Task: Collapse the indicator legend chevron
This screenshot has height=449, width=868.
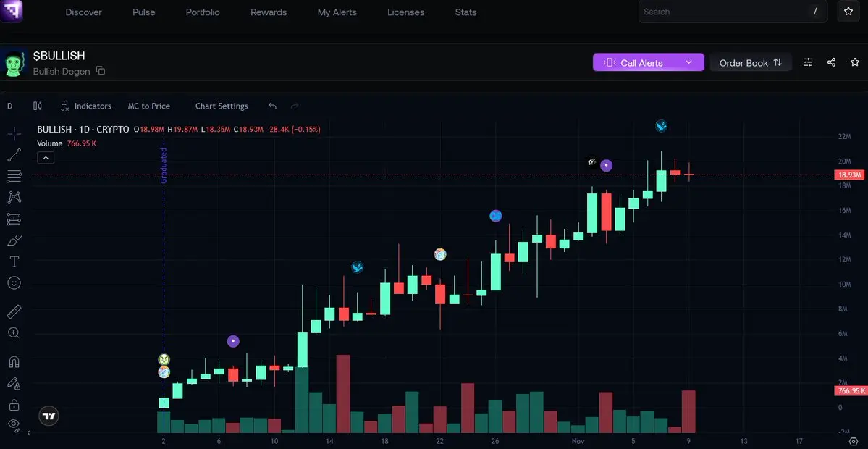Action: [x=46, y=158]
